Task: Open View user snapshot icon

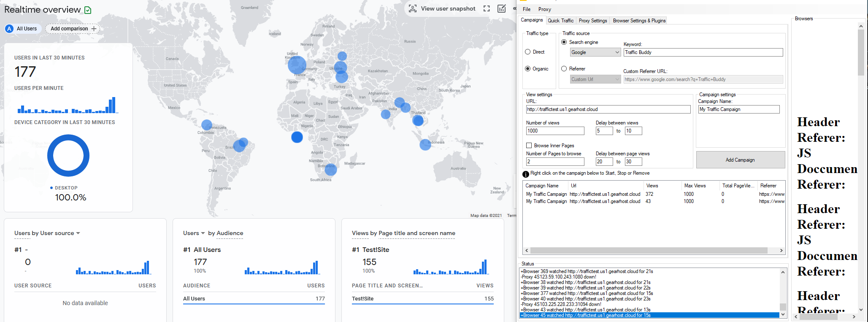Action: (413, 8)
